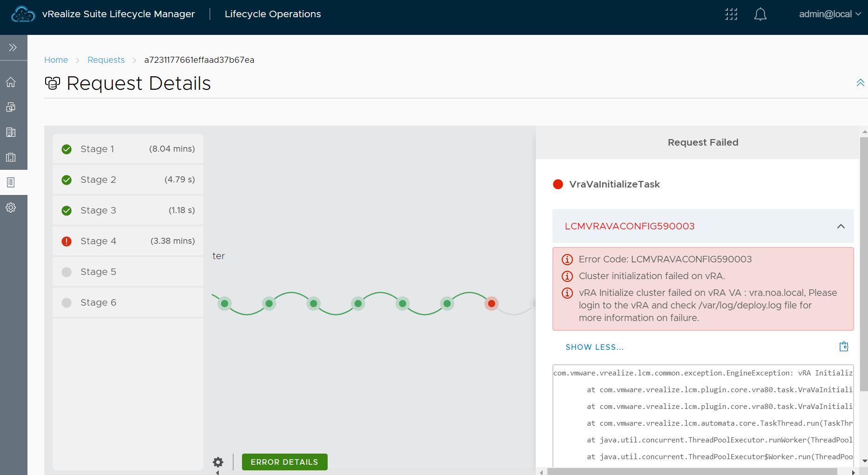Open the workflow graph settings gear
This screenshot has height=475, width=868.
[x=218, y=462]
